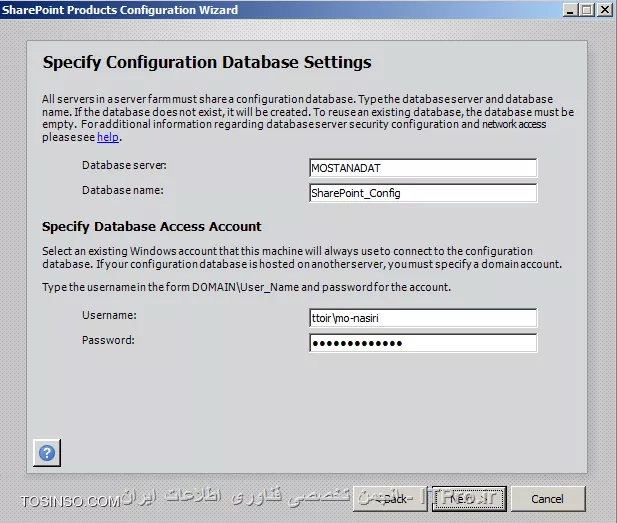Follow the help hyperlink in the description
Viewport: 617px width, 523px height.
click(108, 137)
